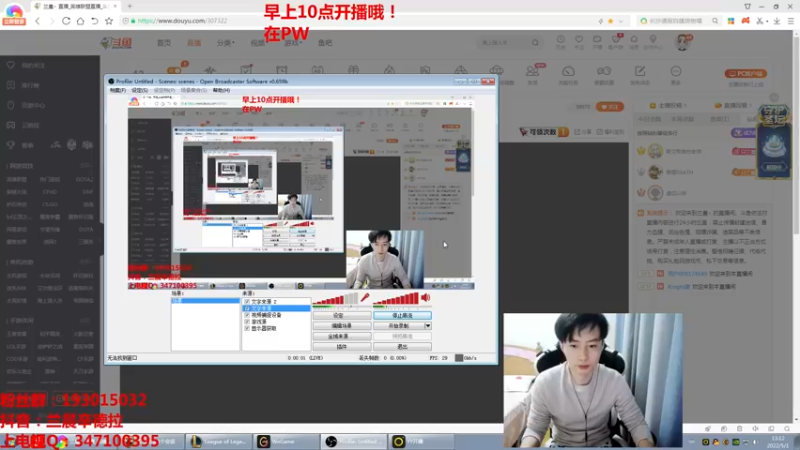
Task: Mute the OBS microphone icon
Action: click(365, 297)
